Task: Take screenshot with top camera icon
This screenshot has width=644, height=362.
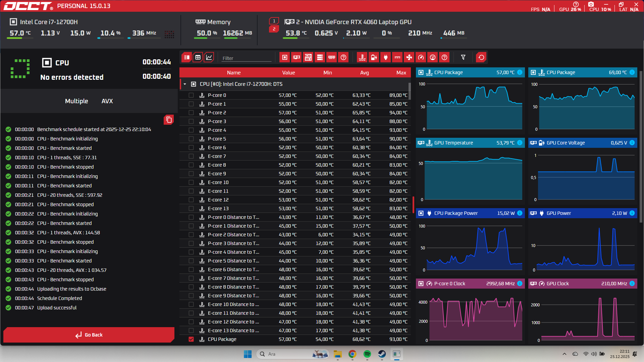Action: coord(591,4)
